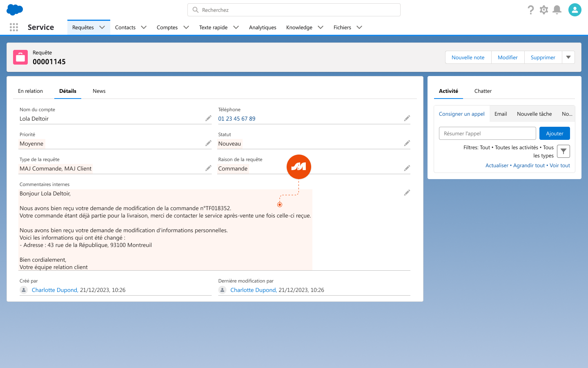The width and height of the screenshot is (588, 368).
Task: Click the orange floating assistant badge
Action: pos(299,167)
